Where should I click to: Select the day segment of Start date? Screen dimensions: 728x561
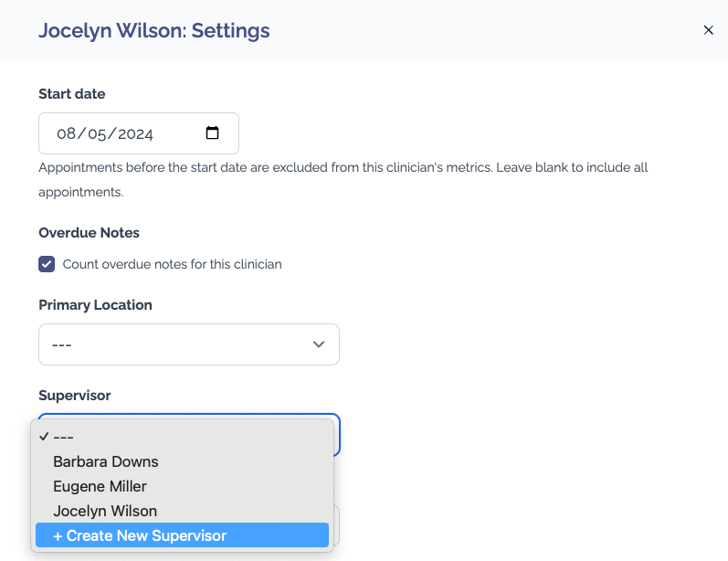(x=100, y=133)
